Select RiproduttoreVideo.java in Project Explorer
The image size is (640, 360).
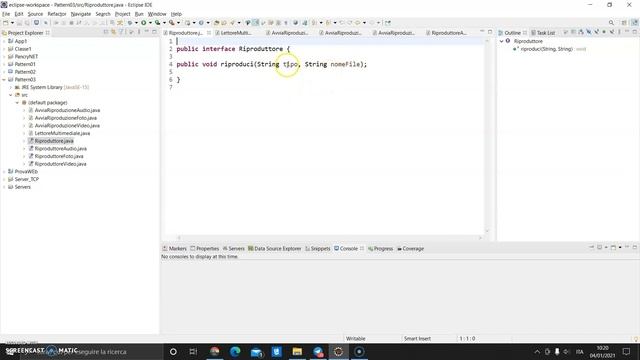coord(60,164)
